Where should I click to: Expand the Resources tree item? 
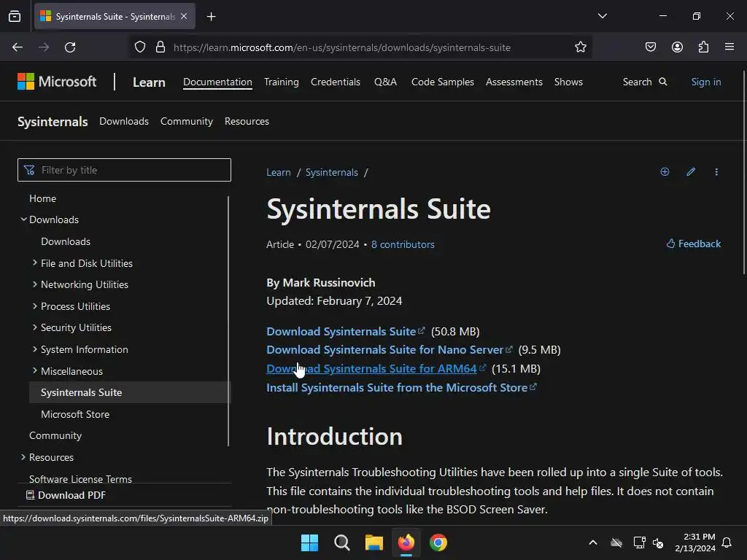(x=23, y=457)
